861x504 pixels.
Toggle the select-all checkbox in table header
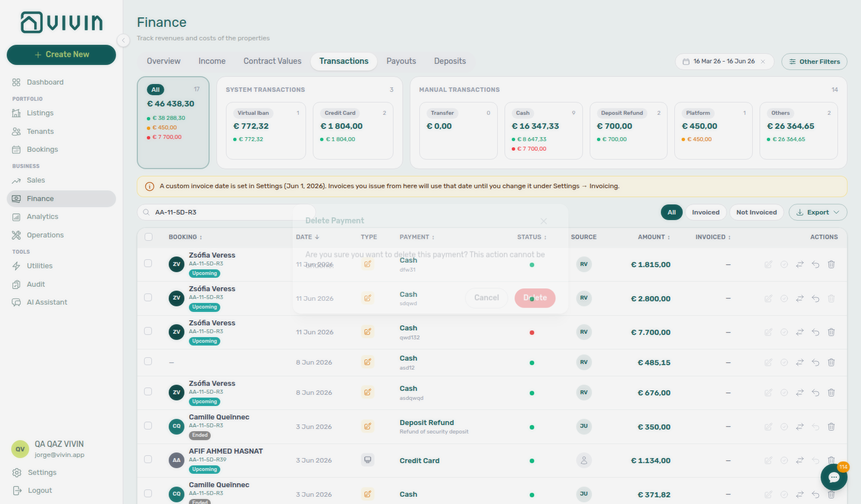(149, 237)
